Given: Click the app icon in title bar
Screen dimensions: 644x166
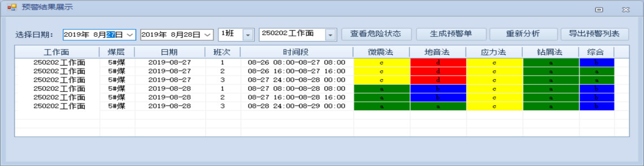Looking at the screenshot, I should tap(12, 7).
